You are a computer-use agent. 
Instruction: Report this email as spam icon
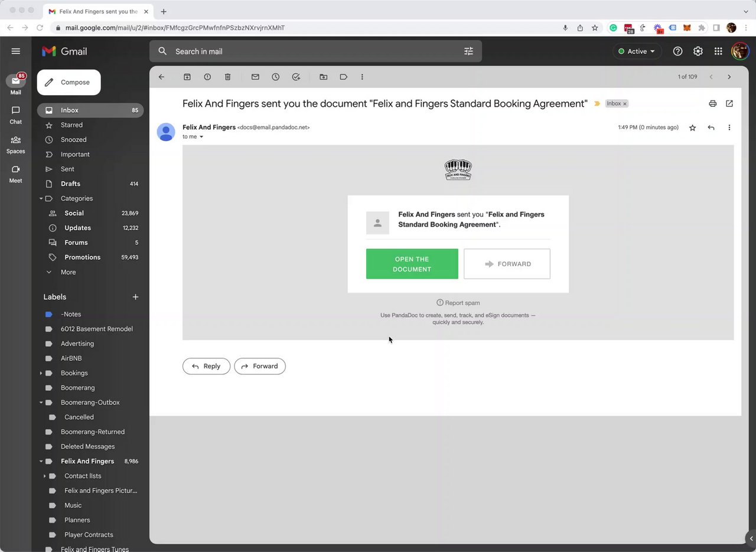(x=207, y=77)
